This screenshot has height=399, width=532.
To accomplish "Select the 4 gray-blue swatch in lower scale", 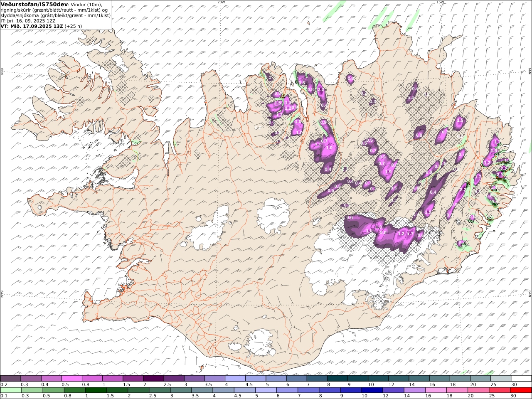I will (x=223, y=390).
